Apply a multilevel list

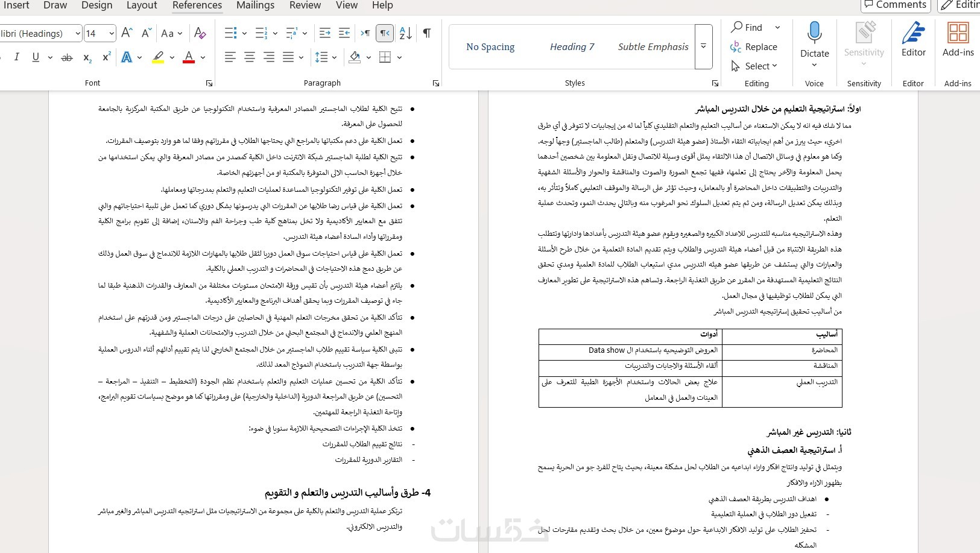pos(292,33)
